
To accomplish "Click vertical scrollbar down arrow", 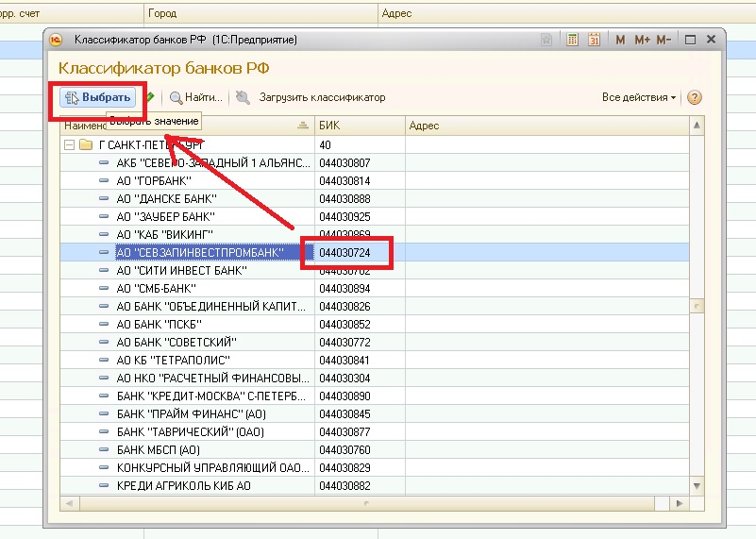I will (x=697, y=486).
